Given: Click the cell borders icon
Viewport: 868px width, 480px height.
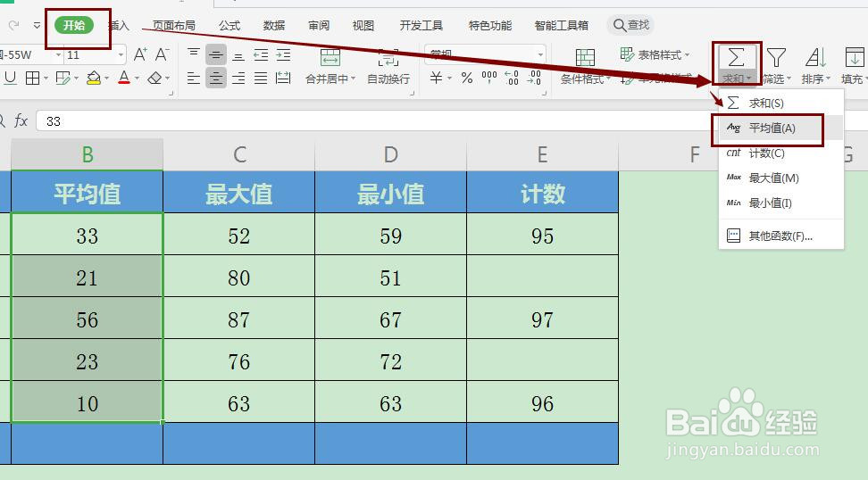Looking at the screenshot, I should 33,78.
